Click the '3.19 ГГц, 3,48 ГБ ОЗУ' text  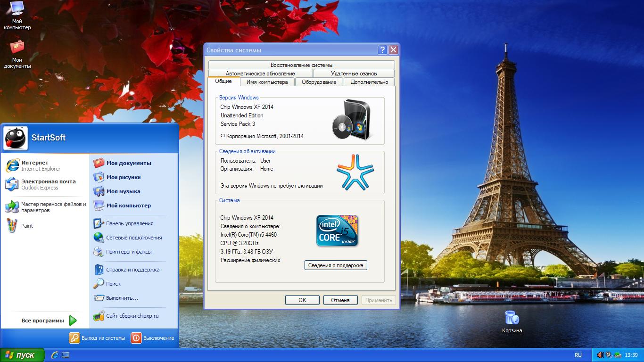click(x=247, y=252)
